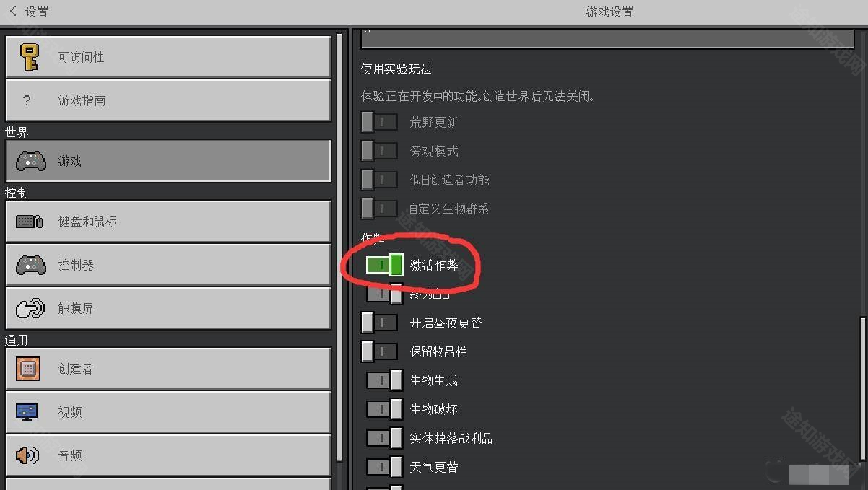868x490 pixels.
Task: Click the controller icon for 控制器
Action: click(x=30, y=265)
